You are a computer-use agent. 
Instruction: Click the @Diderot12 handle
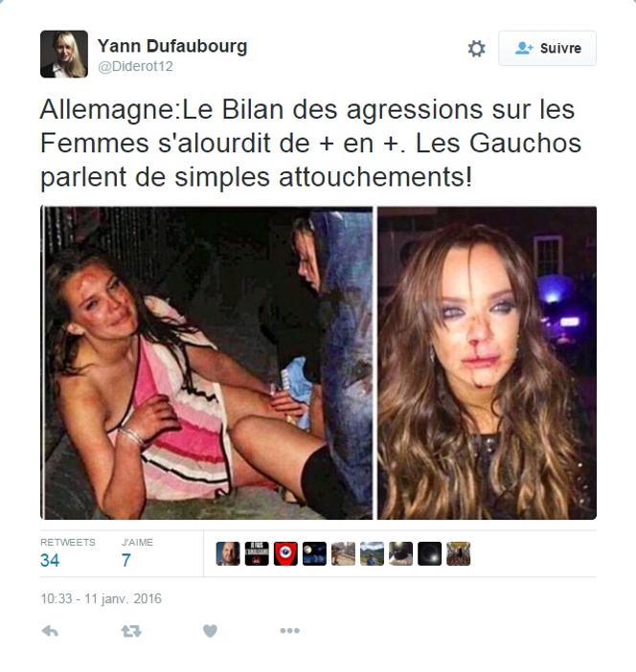tap(135, 66)
